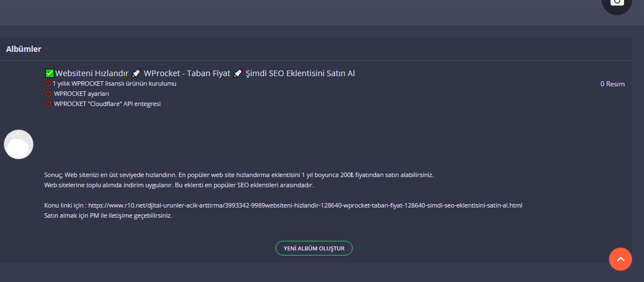Click the 'Web sitelerine toplu alımda indirim' sentence

(179, 185)
